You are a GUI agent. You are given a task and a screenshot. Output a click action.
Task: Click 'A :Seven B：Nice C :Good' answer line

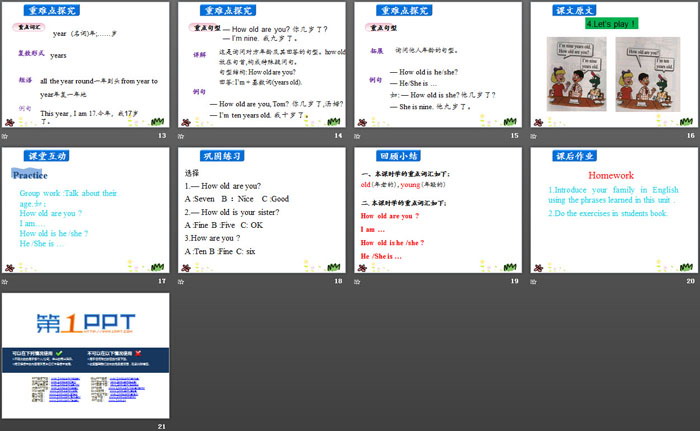tap(237, 199)
